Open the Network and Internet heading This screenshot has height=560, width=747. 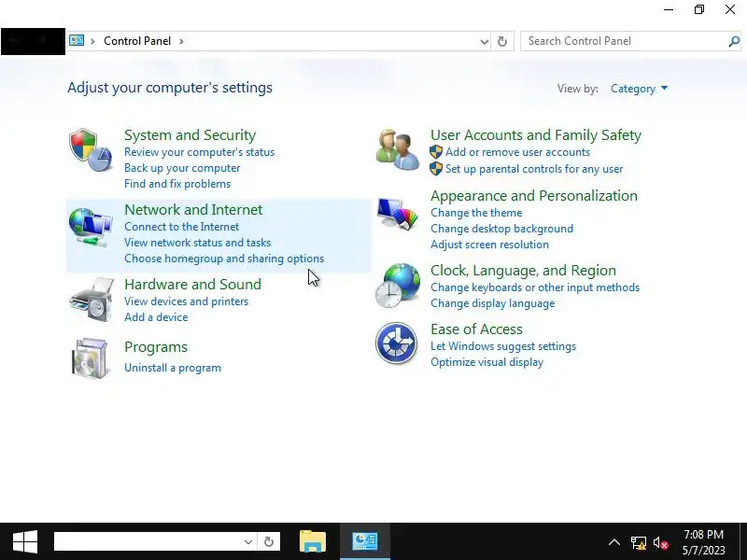[193, 210]
